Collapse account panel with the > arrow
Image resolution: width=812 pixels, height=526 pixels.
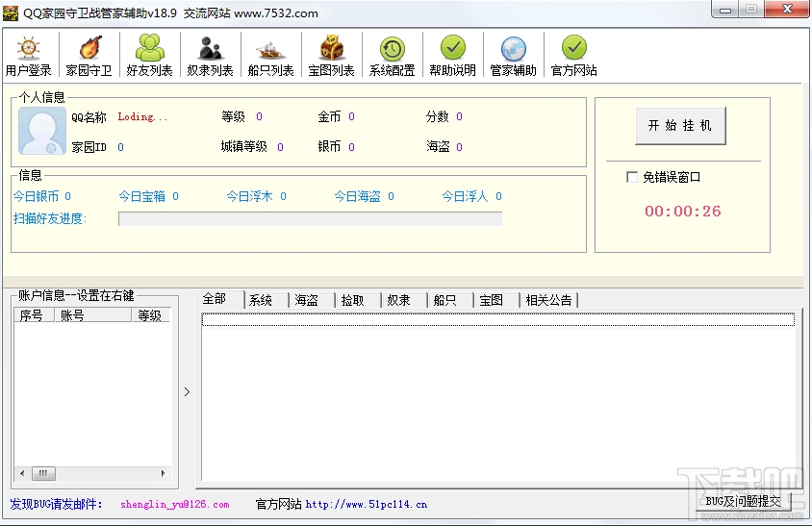click(x=187, y=392)
